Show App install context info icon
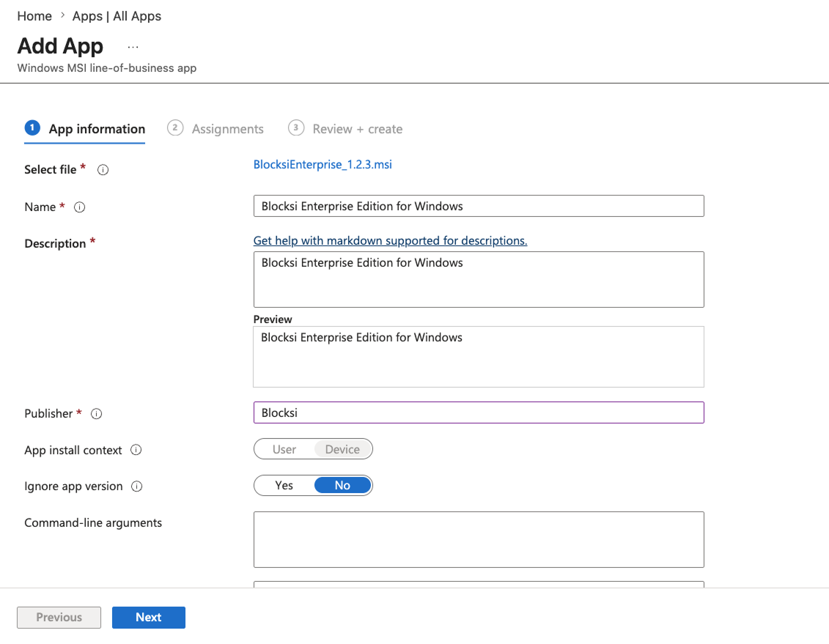This screenshot has height=644, width=829. (x=136, y=450)
